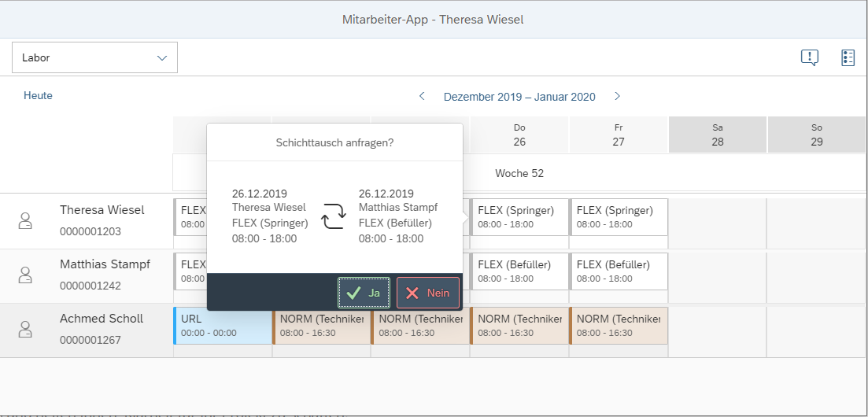
Task: Select Thursday 26 column header
Action: click(x=519, y=135)
